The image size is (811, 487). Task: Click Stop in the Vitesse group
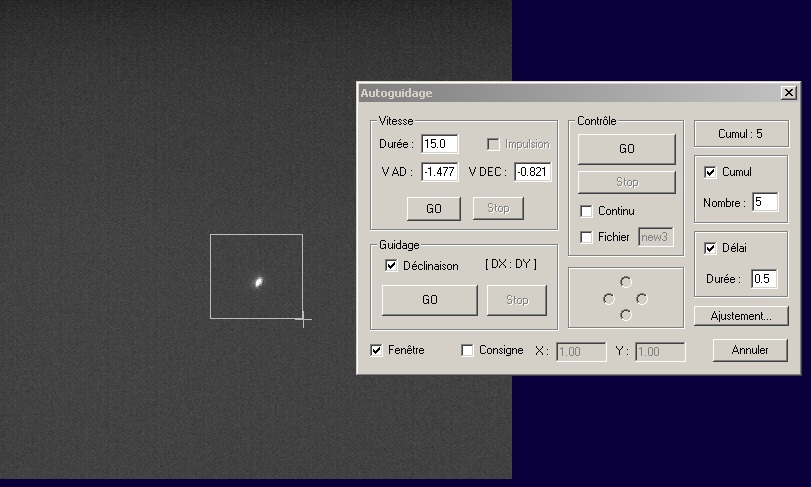(498, 208)
